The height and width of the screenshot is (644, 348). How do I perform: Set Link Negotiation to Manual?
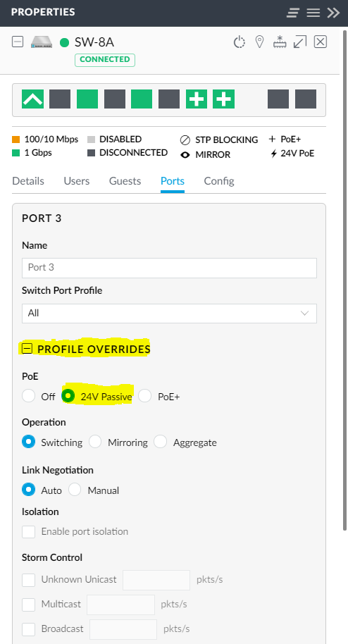pyautogui.click(x=75, y=490)
